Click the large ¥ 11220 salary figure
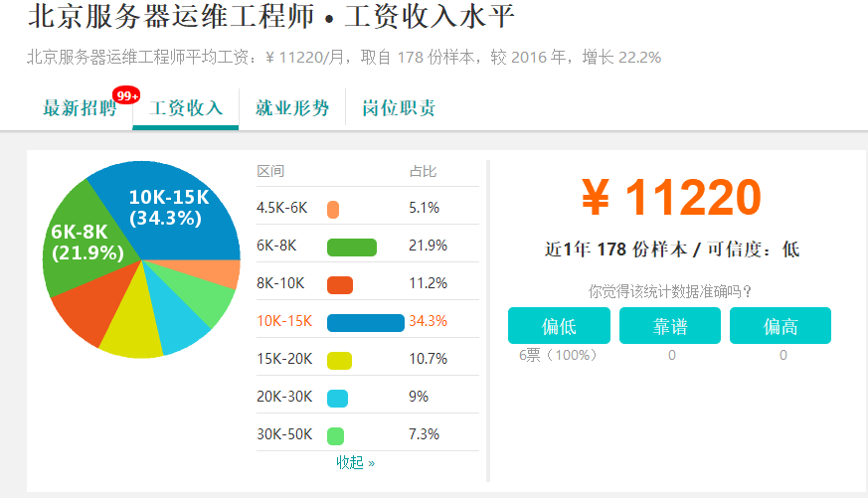 [671, 197]
